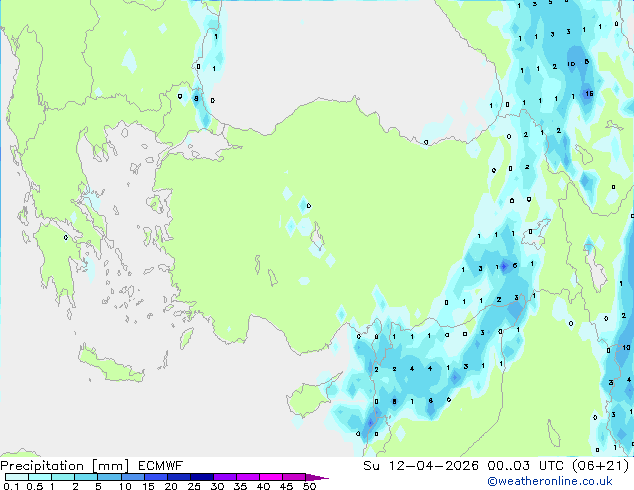Select the 30–35 mm purple legend swatch
This screenshot has width=634, height=490.
coord(224,477)
